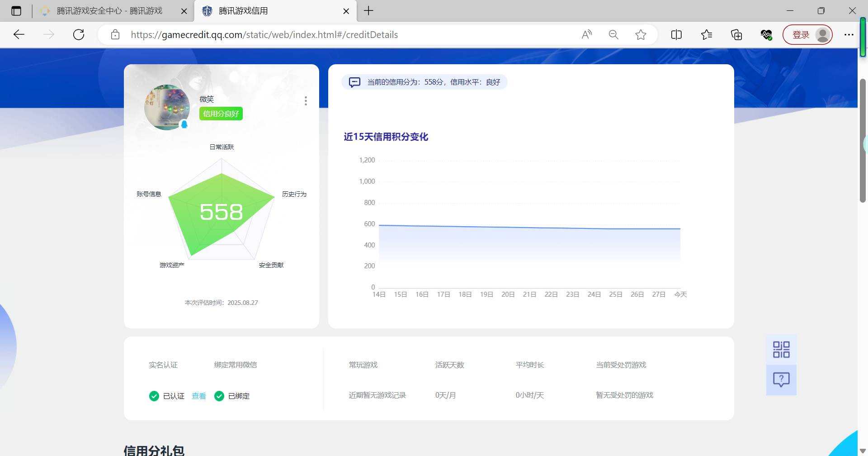Close the 腾讯游戏信用 tab
868x456 pixels.
pos(346,11)
